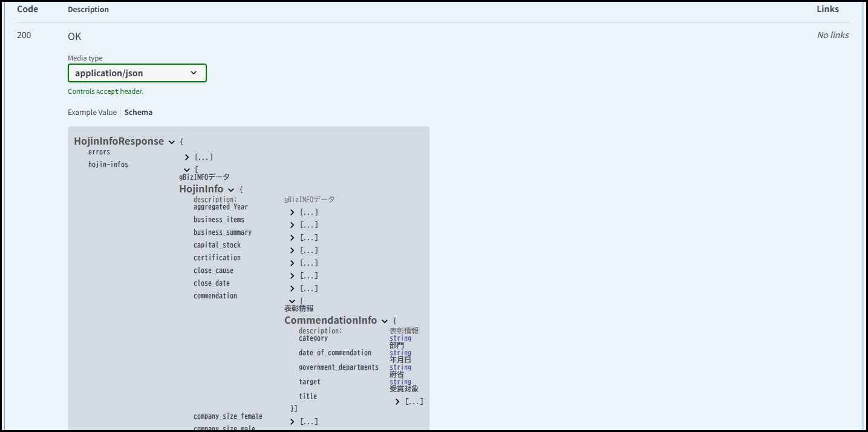Collapse the commendation array arrow

click(292, 301)
